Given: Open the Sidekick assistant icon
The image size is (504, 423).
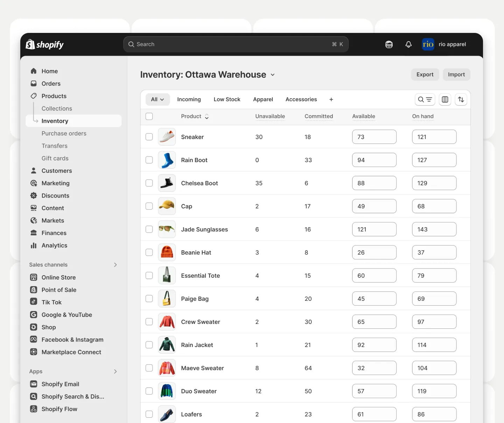Looking at the screenshot, I should point(389,44).
